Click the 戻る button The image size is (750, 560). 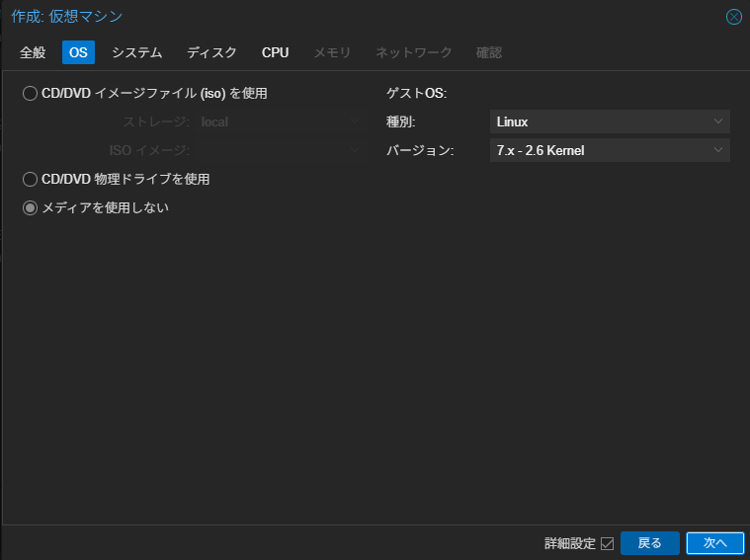[x=649, y=543]
